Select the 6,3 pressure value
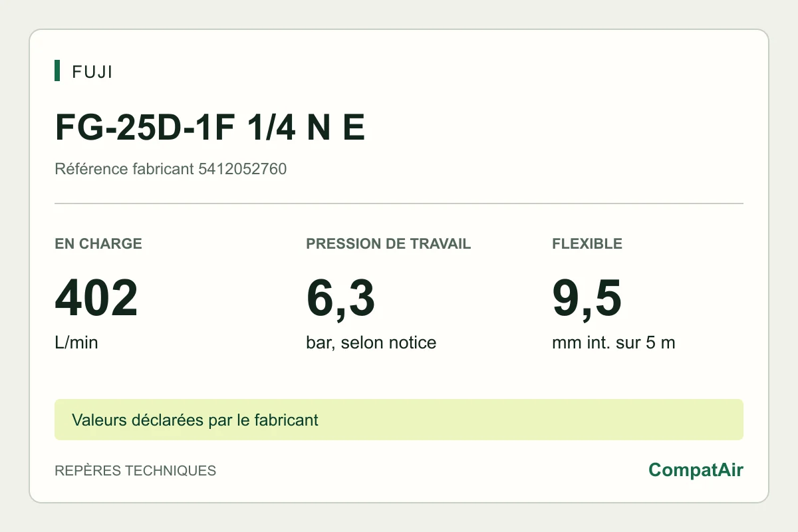 pyautogui.click(x=340, y=299)
